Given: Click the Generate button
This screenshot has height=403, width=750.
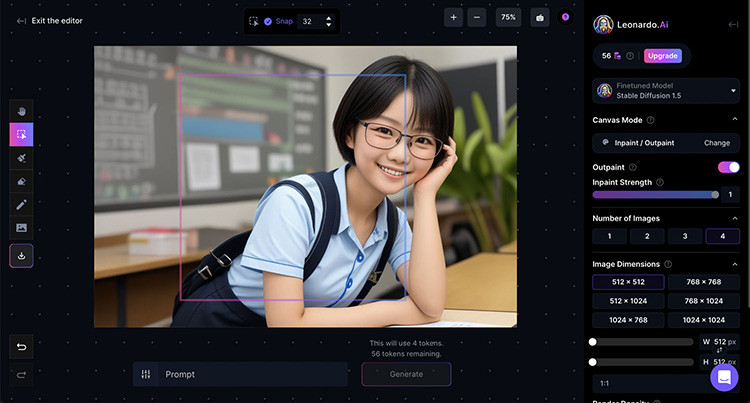Looking at the screenshot, I should [406, 374].
